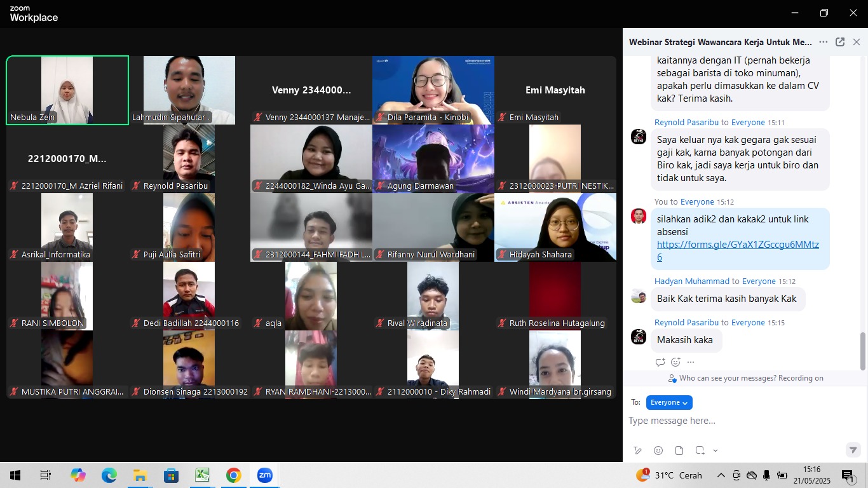868x488 pixels.
Task: Open the Everyone recipient dropdown
Action: [x=669, y=402]
